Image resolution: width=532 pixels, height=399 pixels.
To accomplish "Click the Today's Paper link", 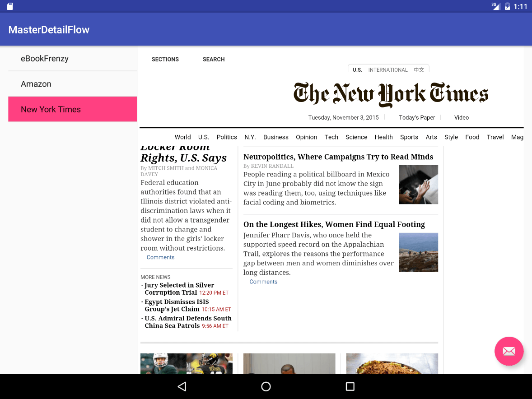I will (x=417, y=118).
